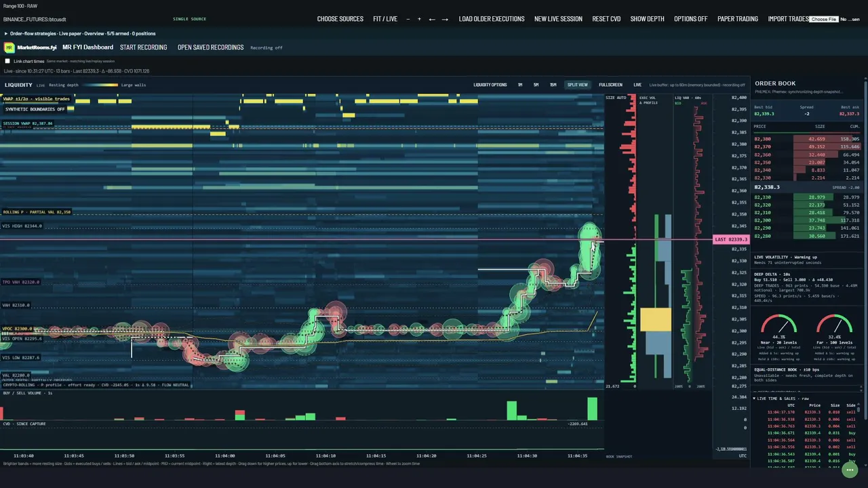Open the Liquidity Options menu
The width and height of the screenshot is (868, 488).
click(490, 85)
